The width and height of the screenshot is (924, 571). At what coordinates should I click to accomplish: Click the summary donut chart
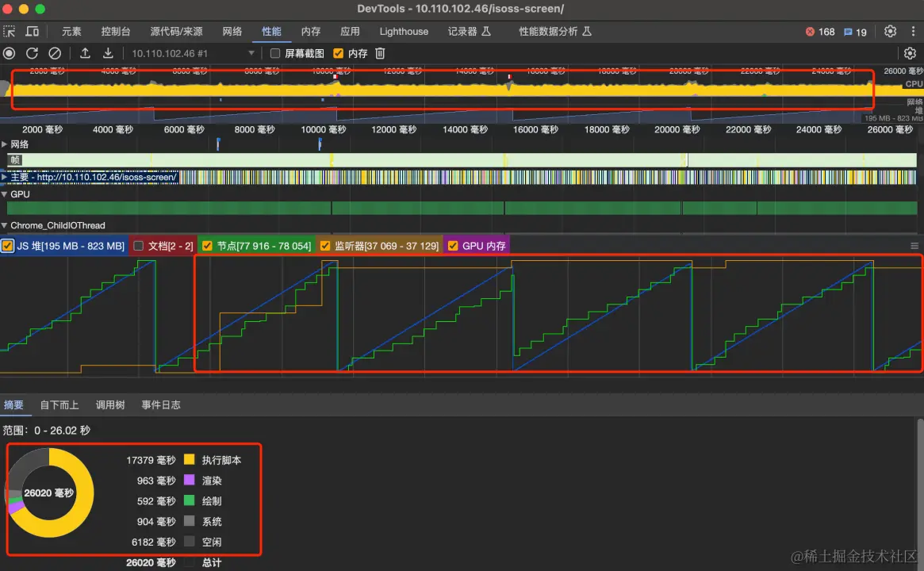pyautogui.click(x=49, y=492)
